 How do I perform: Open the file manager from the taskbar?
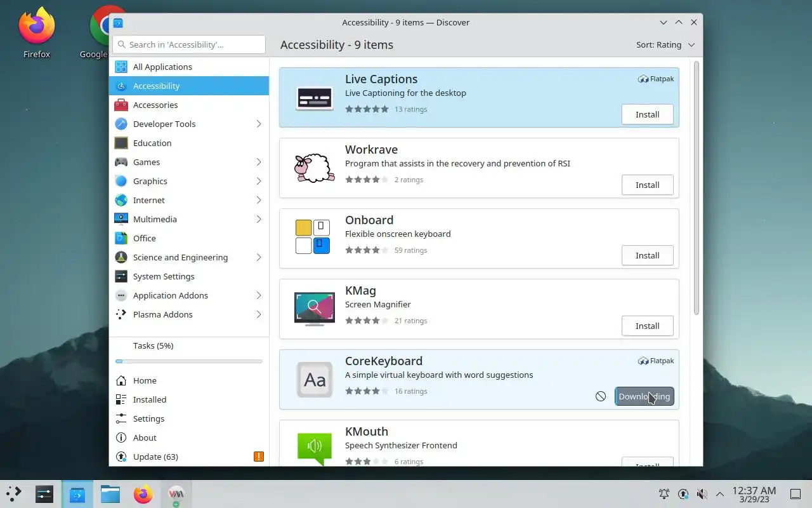(110, 494)
